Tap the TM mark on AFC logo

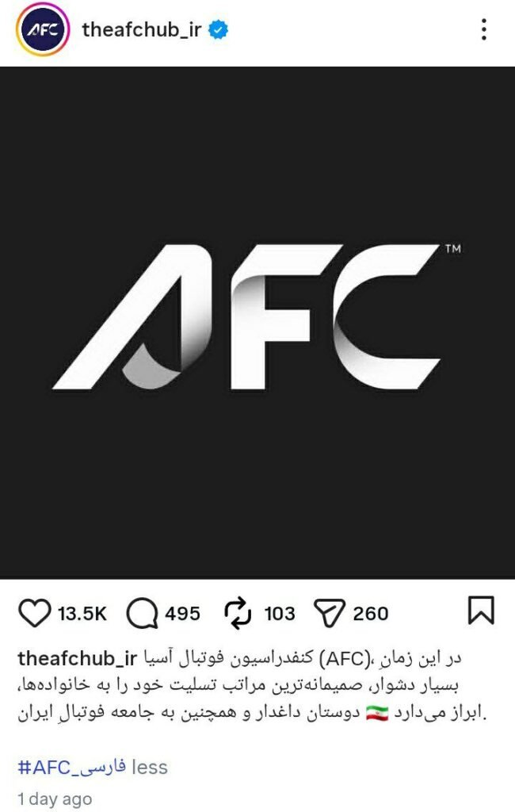pos(453,249)
